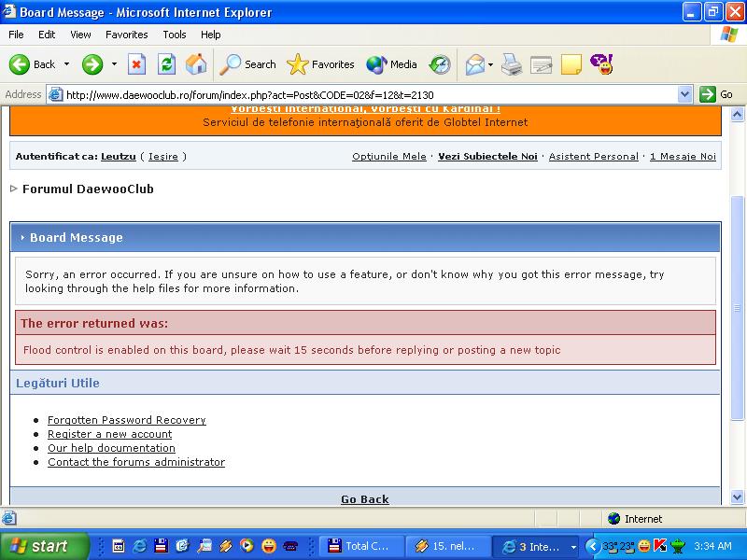This screenshot has height=560, width=747.
Task: Open the Favorites menu
Action: (x=127, y=35)
